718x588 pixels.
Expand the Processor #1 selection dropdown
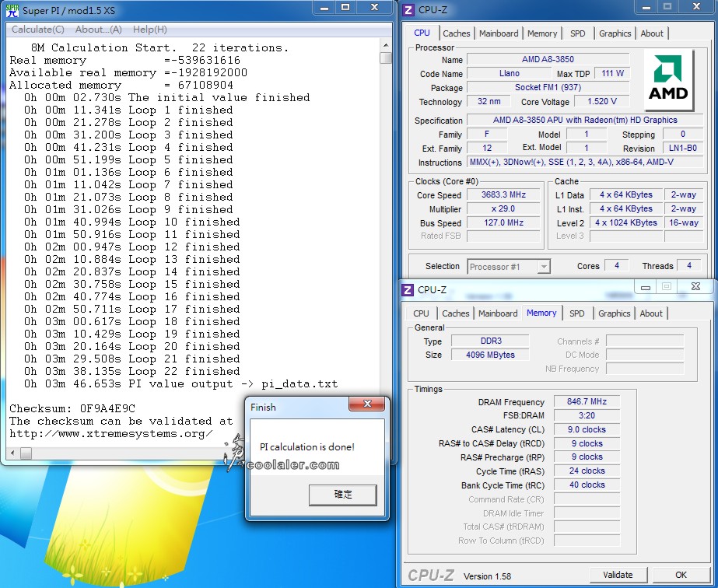click(x=544, y=267)
